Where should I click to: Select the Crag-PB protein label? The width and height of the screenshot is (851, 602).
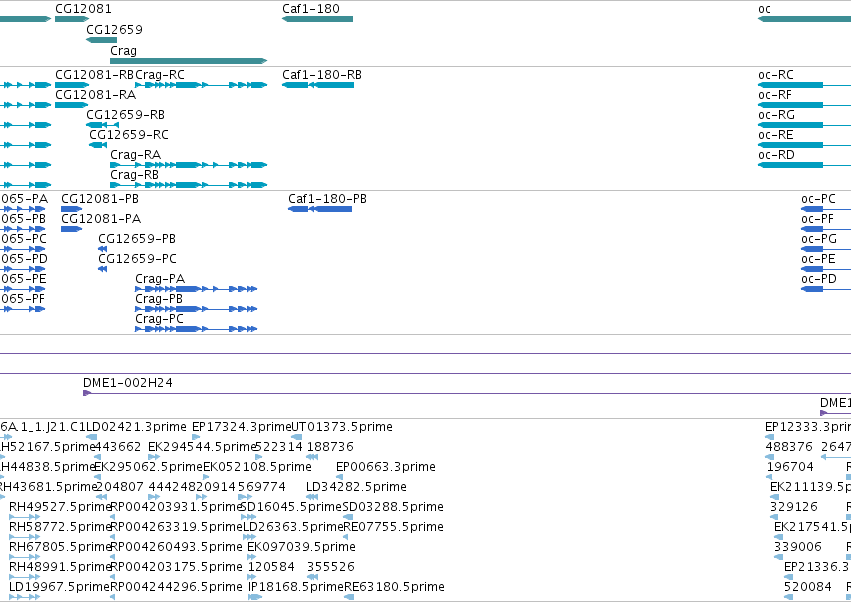click(x=159, y=299)
